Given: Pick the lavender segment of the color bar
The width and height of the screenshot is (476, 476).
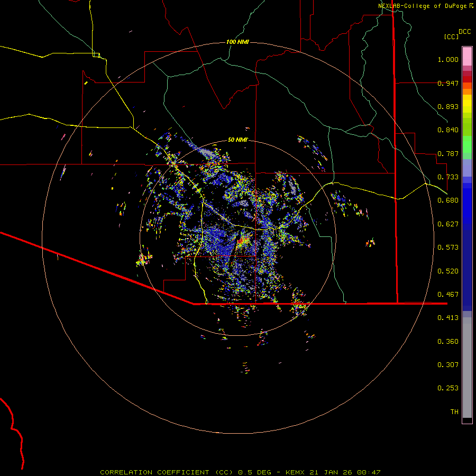Looking at the screenshot, I should [467, 168].
